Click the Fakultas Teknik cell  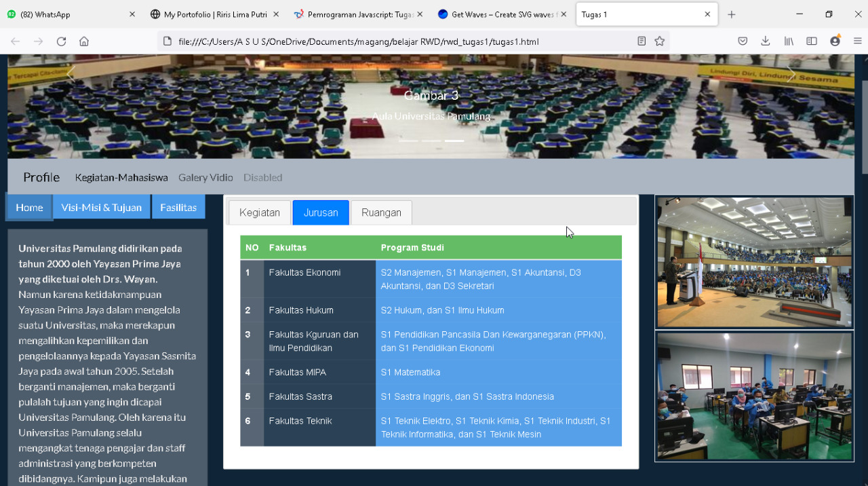pos(320,428)
